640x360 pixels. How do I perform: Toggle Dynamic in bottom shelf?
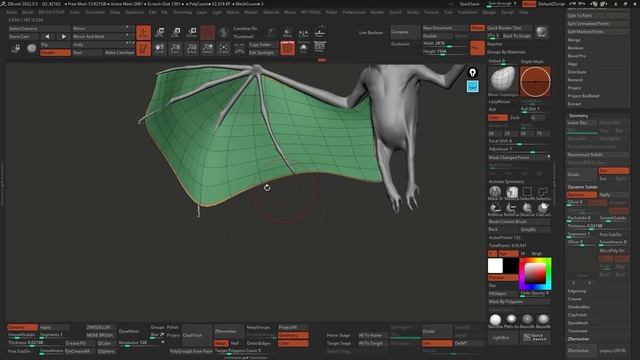click(x=22, y=327)
